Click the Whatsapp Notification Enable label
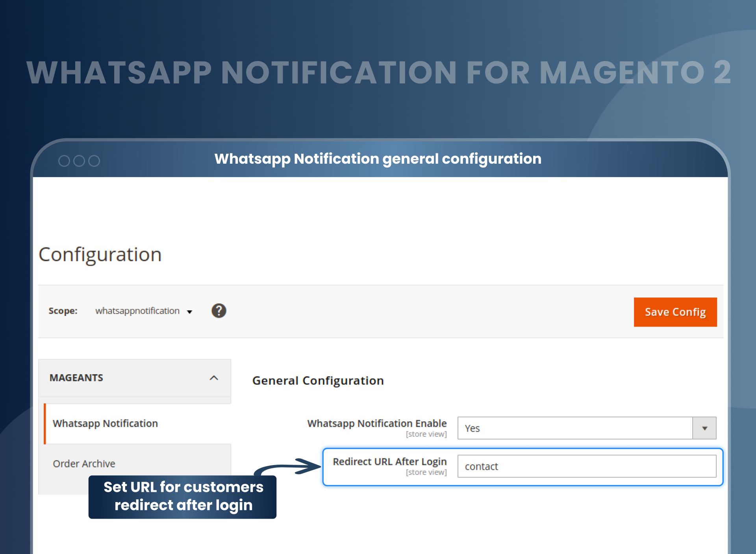The image size is (756, 554). click(x=377, y=424)
